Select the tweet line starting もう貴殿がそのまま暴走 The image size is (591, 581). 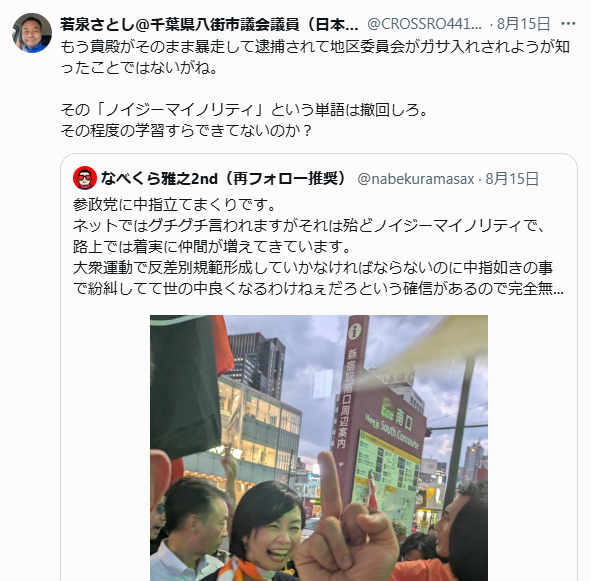[x=315, y=47]
